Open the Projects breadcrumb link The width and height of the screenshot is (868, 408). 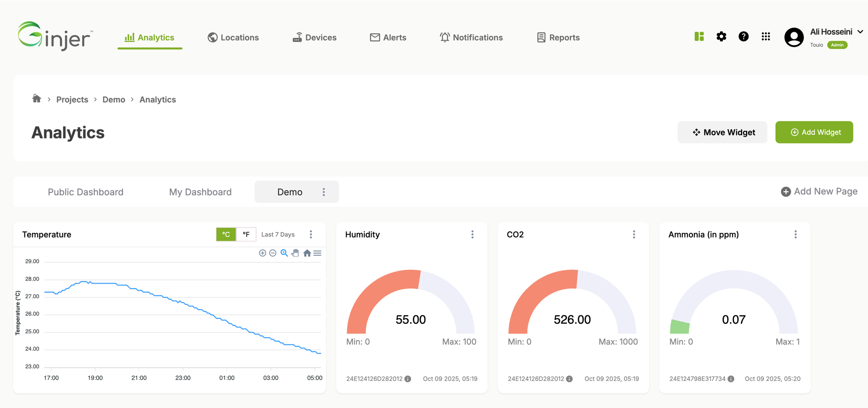click(x=72, y=100)
